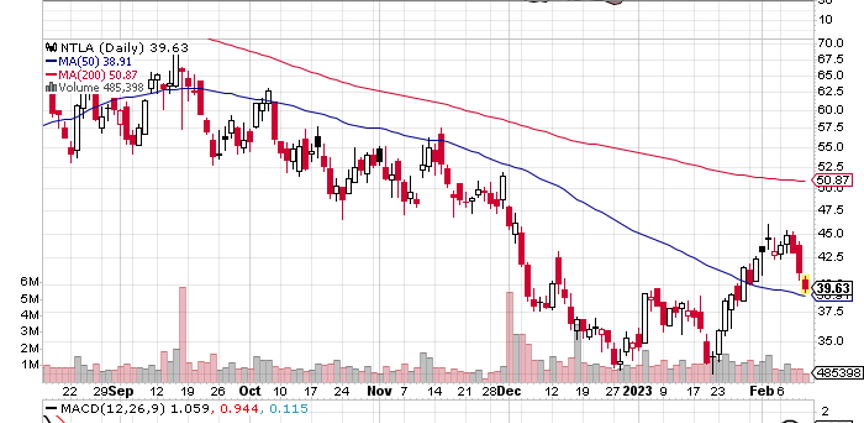Click the Dec month label on date axis
Viewport: 864px width, 423px height.
coord(508,391)
